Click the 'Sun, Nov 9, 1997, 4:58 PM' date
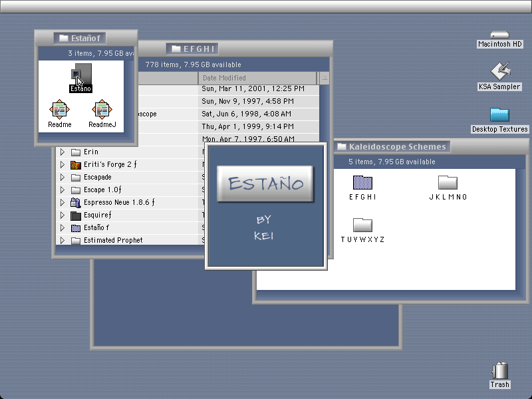Image resolution: width=532 pixels, height=399 pixels. click(x=247, y=102)
